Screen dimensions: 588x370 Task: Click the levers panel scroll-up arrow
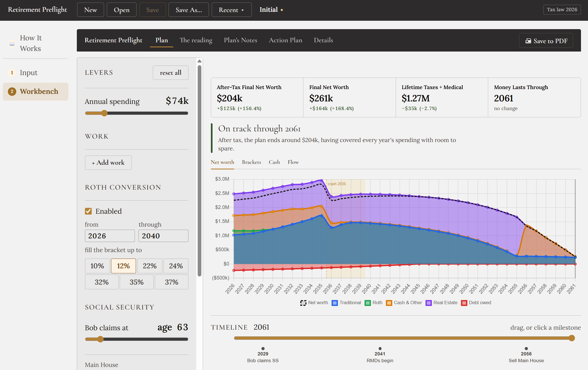point(199,61)
